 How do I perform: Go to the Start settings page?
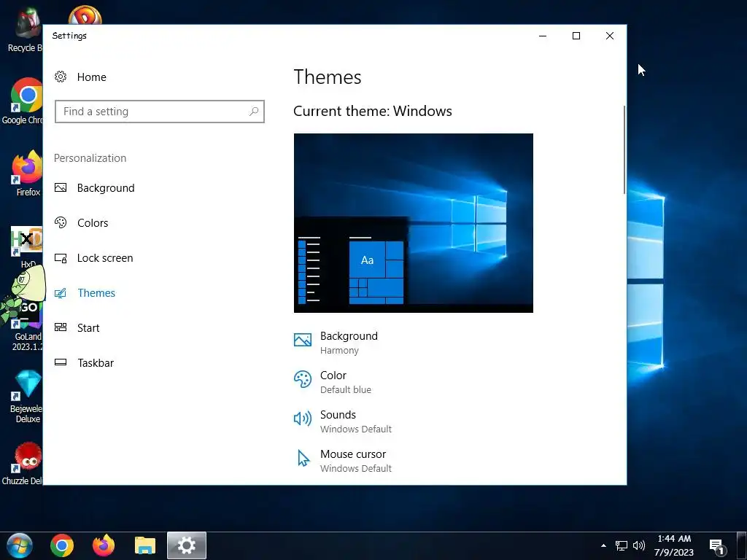coord(88,327)
